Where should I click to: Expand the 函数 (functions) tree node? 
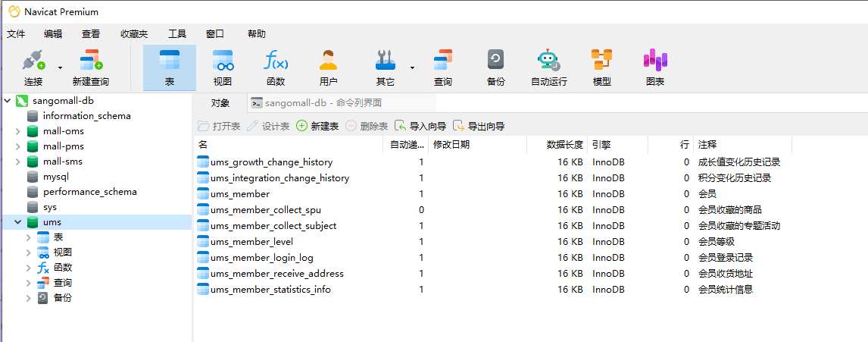click(x=28, y=268)
